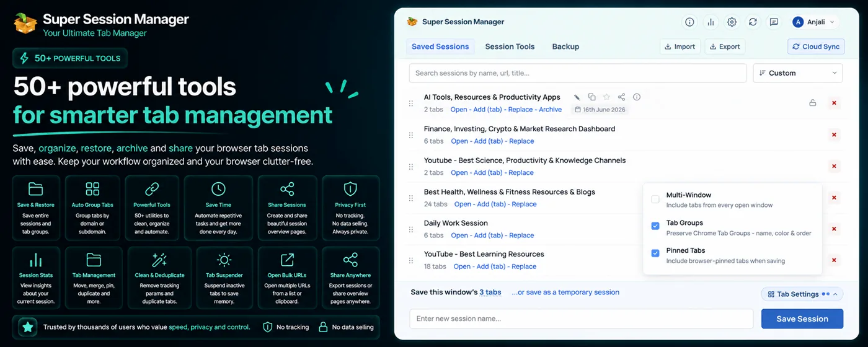
Task: Click the Save & Restore folder icon card
Action: [x=36, y=208]
